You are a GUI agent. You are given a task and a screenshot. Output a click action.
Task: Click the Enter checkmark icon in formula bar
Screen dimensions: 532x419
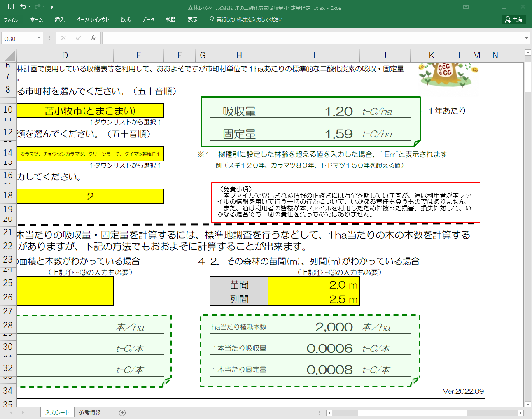[78, 38]
